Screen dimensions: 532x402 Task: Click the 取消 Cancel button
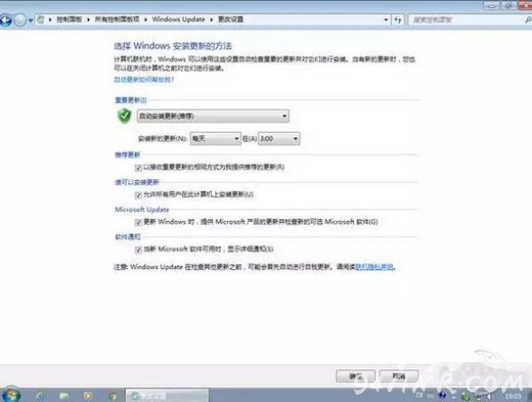(399, 376)
